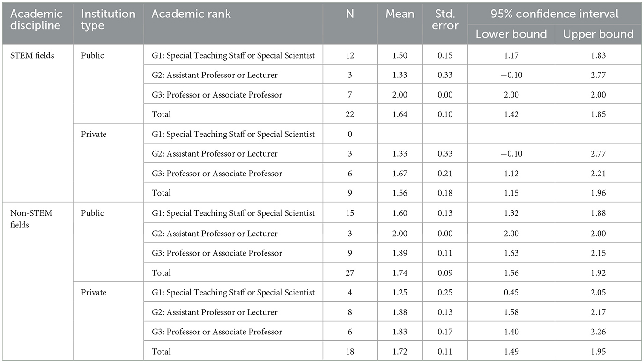This screenshot has height=363, width=644.
Task: Click the Mean column header
Action: click(x=400, y=14)
